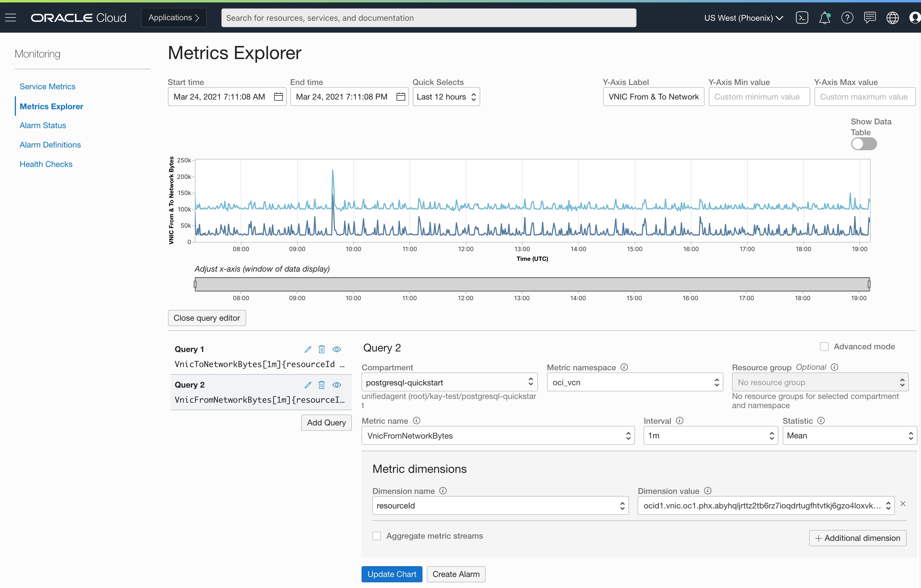Edit Query 1 with the pencil icon
Screen dimensions: 921x588
(x=308, y=349)
